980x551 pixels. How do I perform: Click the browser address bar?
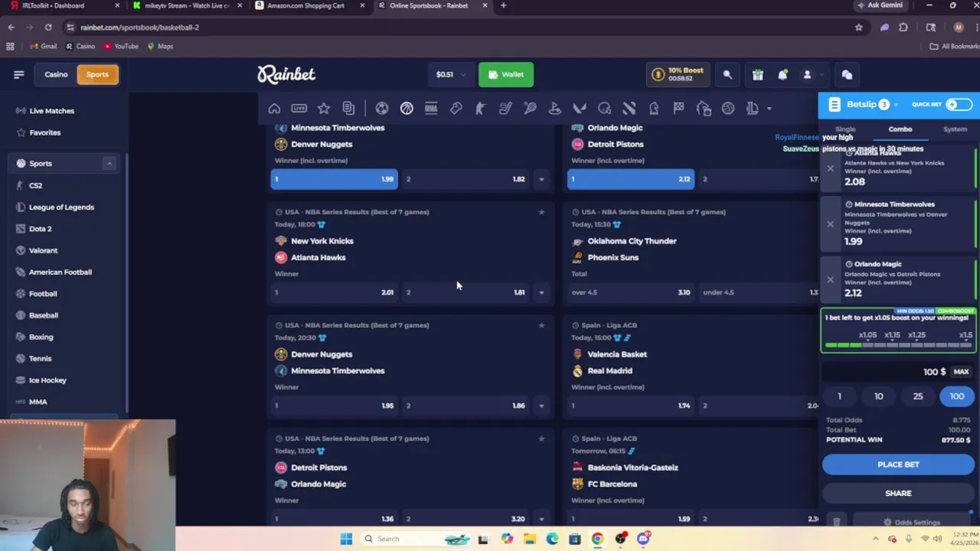[459, 28]
